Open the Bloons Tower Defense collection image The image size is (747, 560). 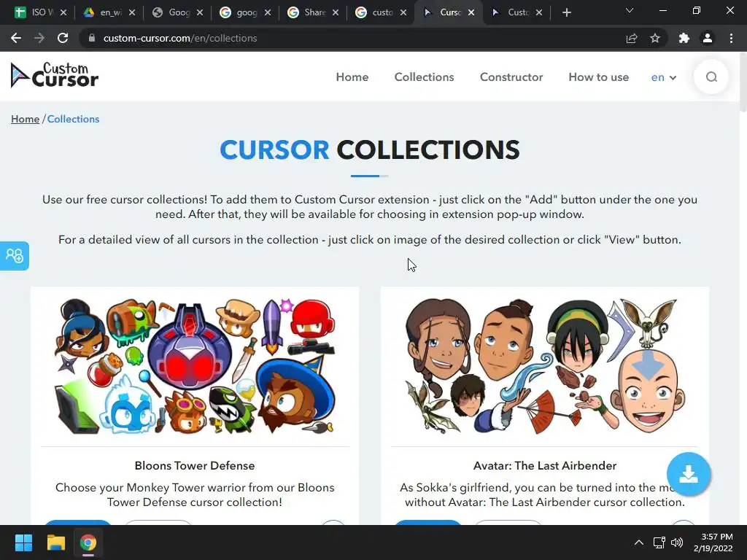(x=195, y=366)
